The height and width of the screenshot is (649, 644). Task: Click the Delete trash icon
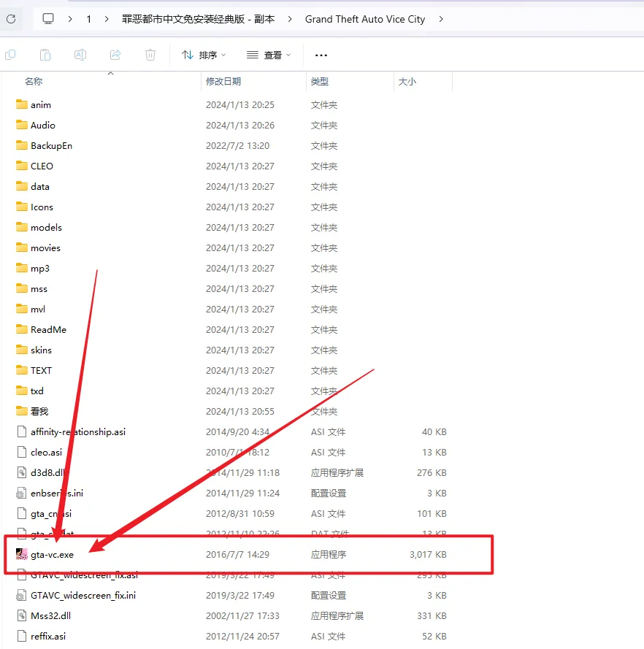click(x=150, y=55)
